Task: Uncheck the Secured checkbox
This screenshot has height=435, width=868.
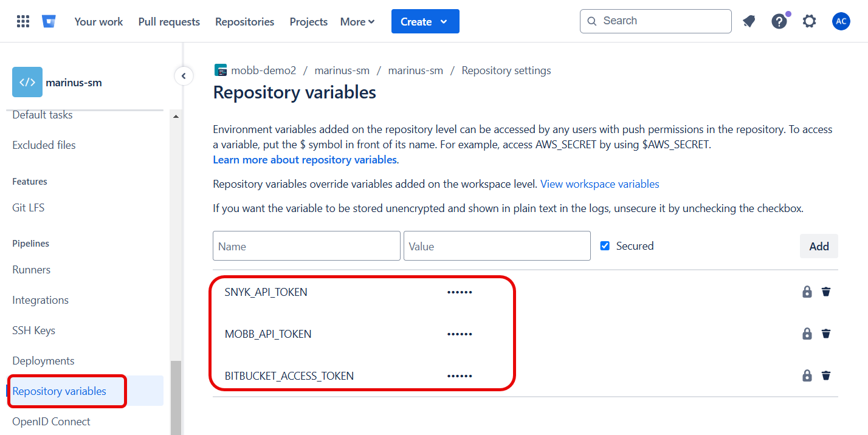Action: pyautogui.click(x=605, y=246)
